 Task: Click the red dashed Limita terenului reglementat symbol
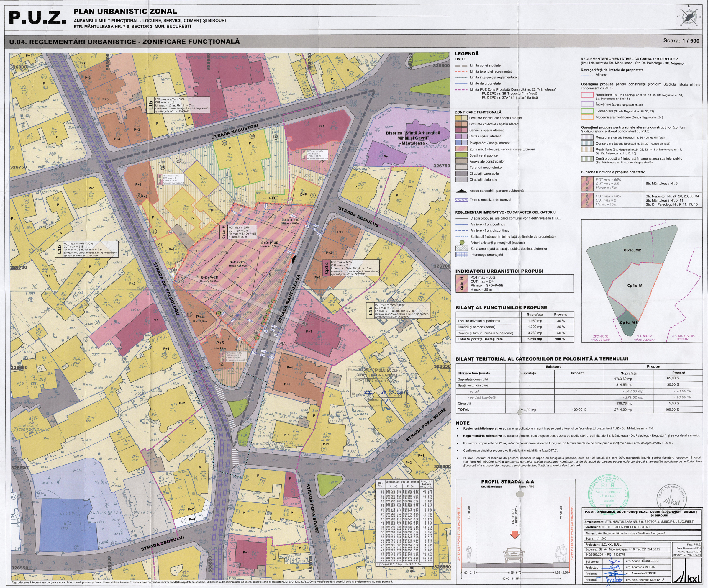[461, 72]
